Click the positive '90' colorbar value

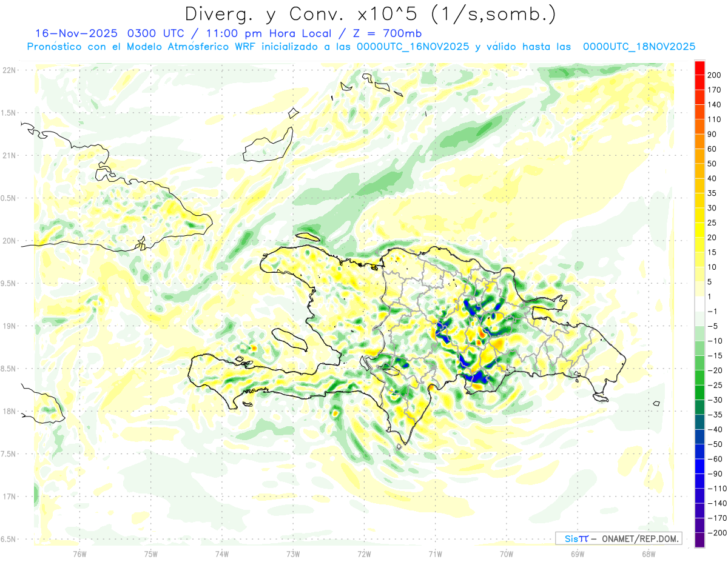click(x=712, y=134)
